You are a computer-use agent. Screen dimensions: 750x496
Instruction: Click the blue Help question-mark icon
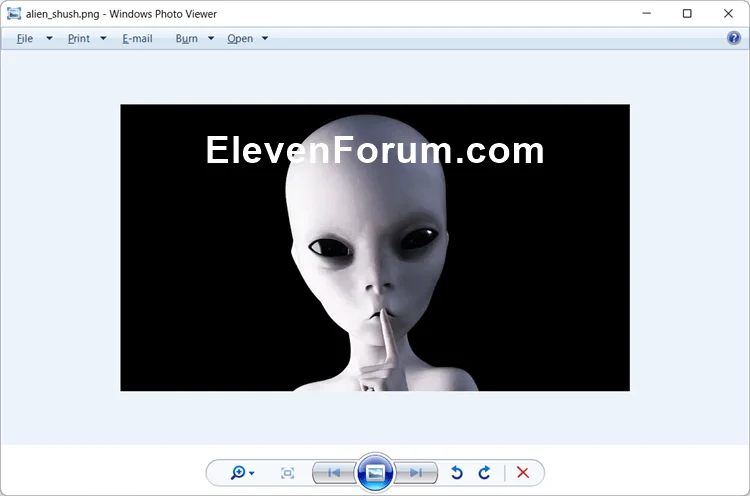pos(734,38)
